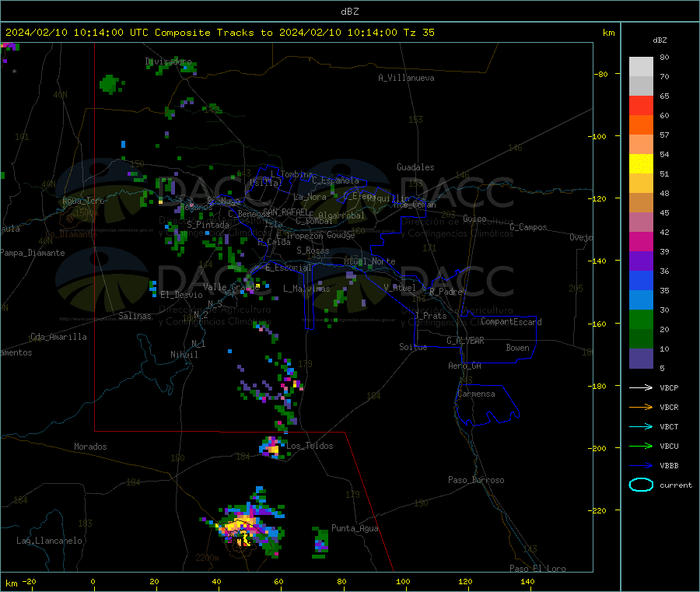Click the white VBCP arrow legend icon
The width and height of the screenshot is (700, 592).
tap(641, 387)
